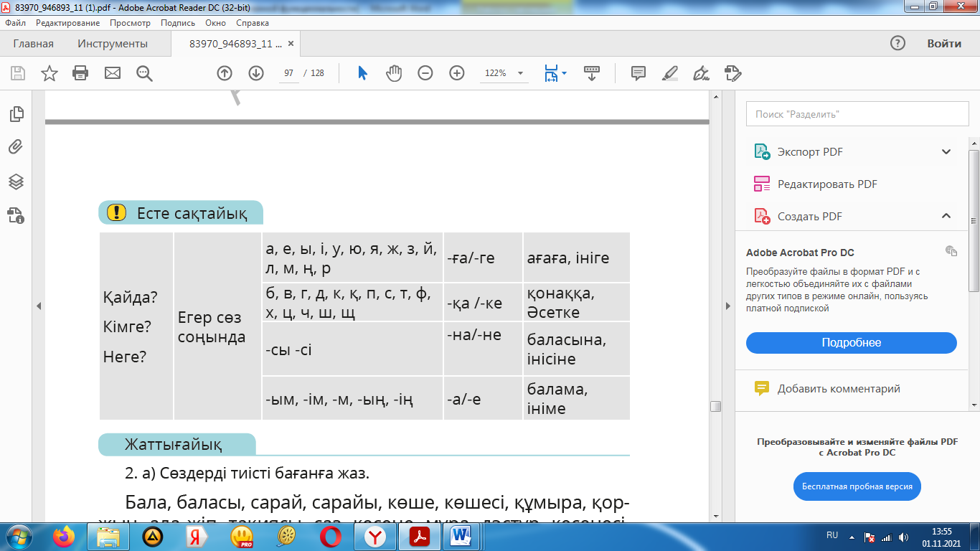The width and height of the screenshot is (980, 551).
Task: Open Microsoft Word from the taskbar
Action: [x=460, y=536]
